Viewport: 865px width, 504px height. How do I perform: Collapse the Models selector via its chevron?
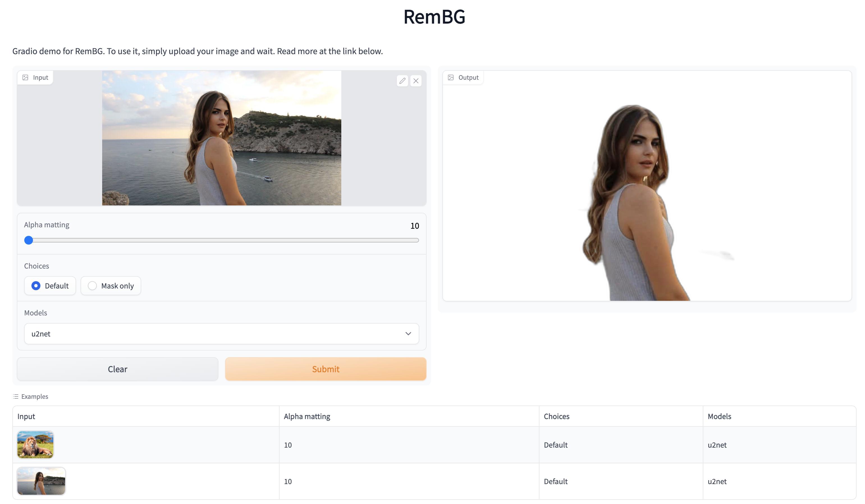408,333
